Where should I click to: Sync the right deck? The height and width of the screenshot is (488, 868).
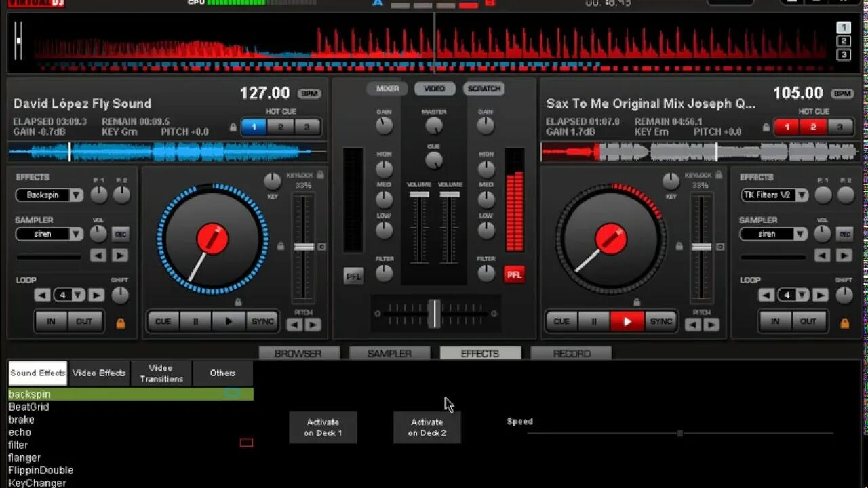tap(660, 321)
